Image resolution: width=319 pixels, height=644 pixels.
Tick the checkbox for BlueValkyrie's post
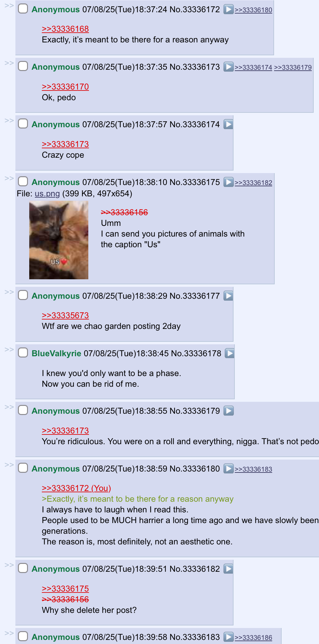(x=23, y=353)
